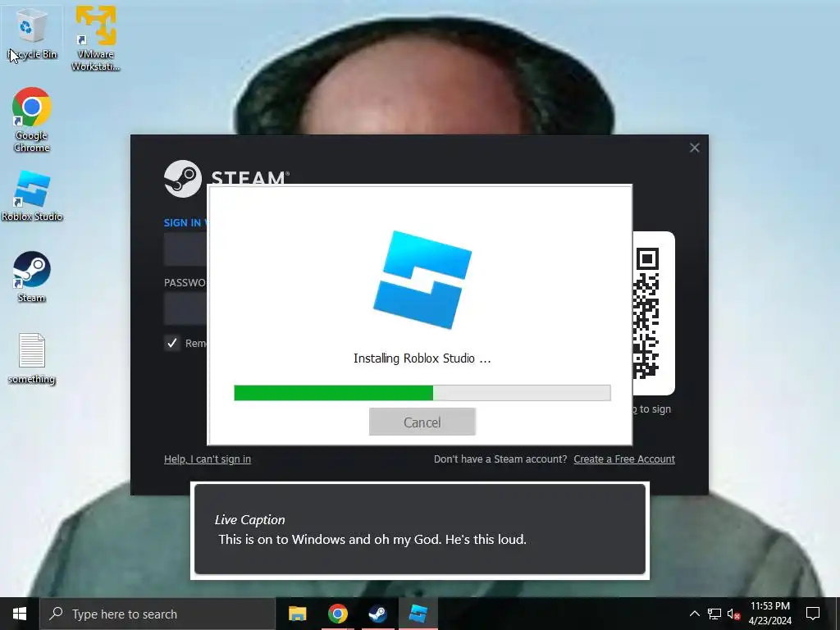Open Steam desktop shortcut
The image size is (840, 630).
tap(32, 276)
